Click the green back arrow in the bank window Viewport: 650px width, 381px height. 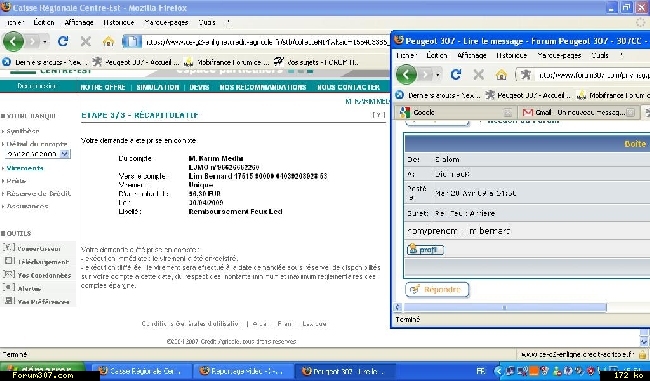coord(13,41)
